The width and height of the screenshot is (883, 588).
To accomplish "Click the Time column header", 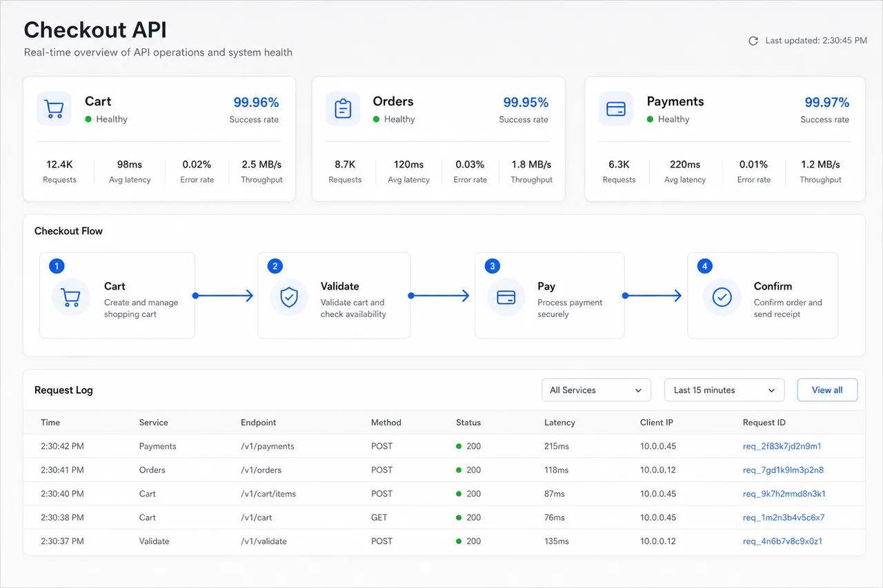I will (50, 423).
